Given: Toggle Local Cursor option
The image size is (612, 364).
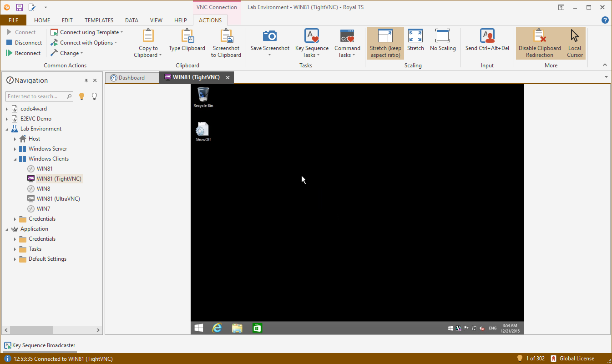Looking at the screenshot, I should pos(575,43).
